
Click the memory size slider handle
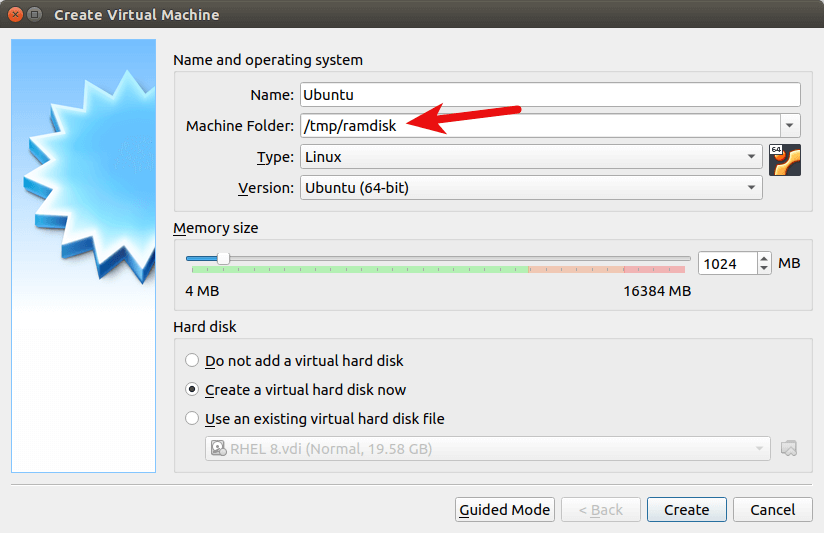click(x=223, y=258)
